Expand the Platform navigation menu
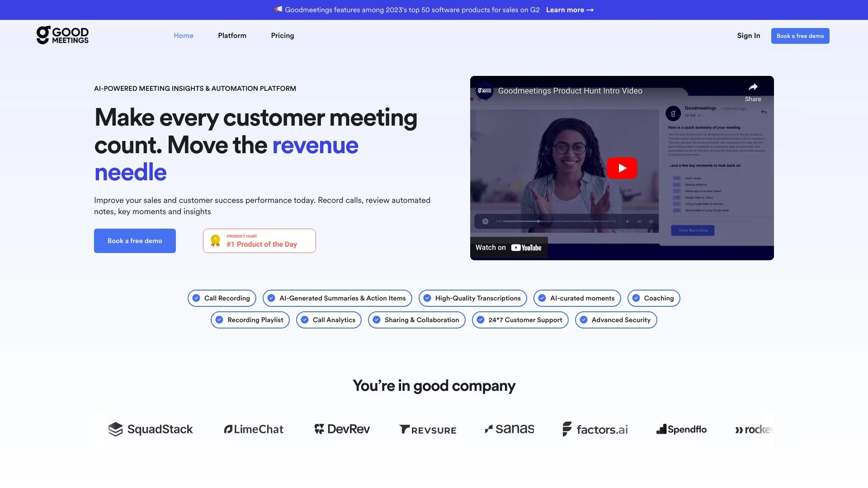The width and height of the screenshot is (868, 488). tap(232, 36)
